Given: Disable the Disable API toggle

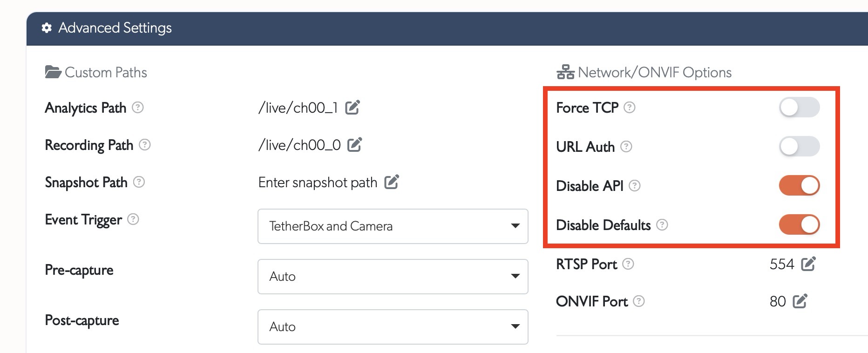Looking at the screenshot, I should point(799,185).
